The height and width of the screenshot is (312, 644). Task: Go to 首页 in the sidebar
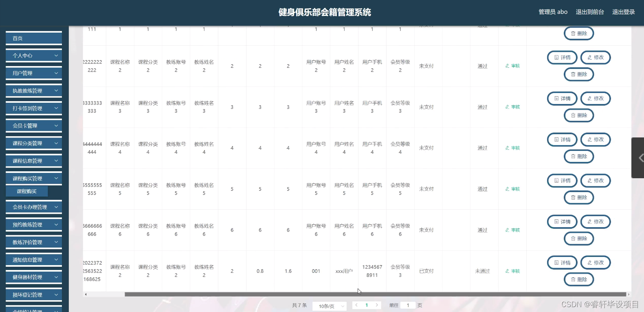pyautogui.click(x=34, y=38)
